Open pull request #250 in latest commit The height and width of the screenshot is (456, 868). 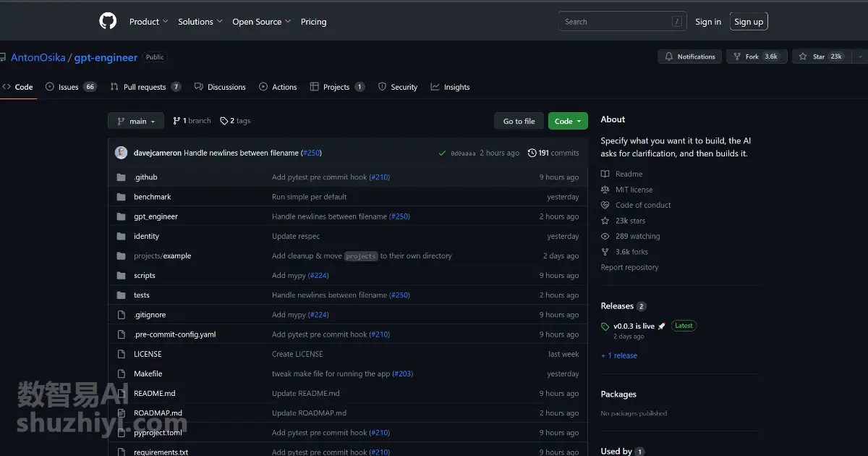click(311, 153)
